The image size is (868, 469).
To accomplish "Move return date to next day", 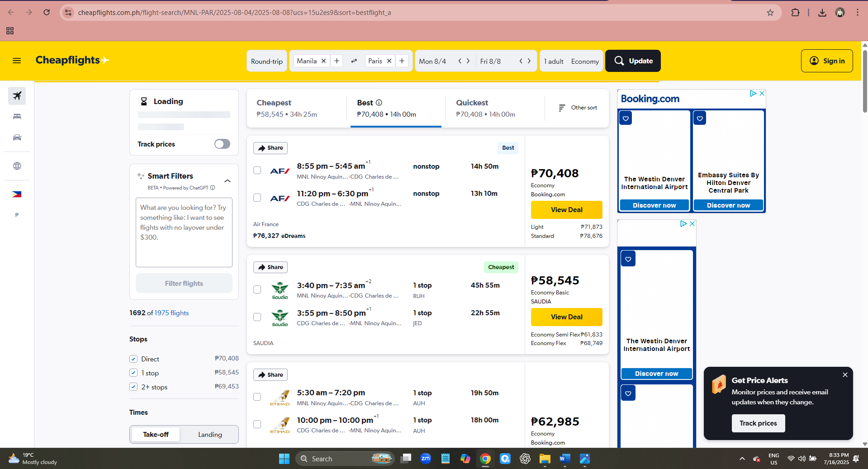I will [x=529, y=61].
